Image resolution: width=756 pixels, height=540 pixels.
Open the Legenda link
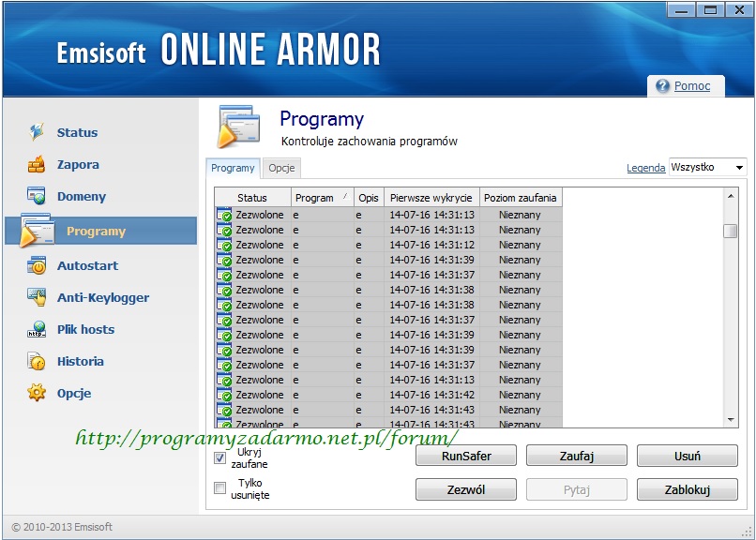point(645,168)
